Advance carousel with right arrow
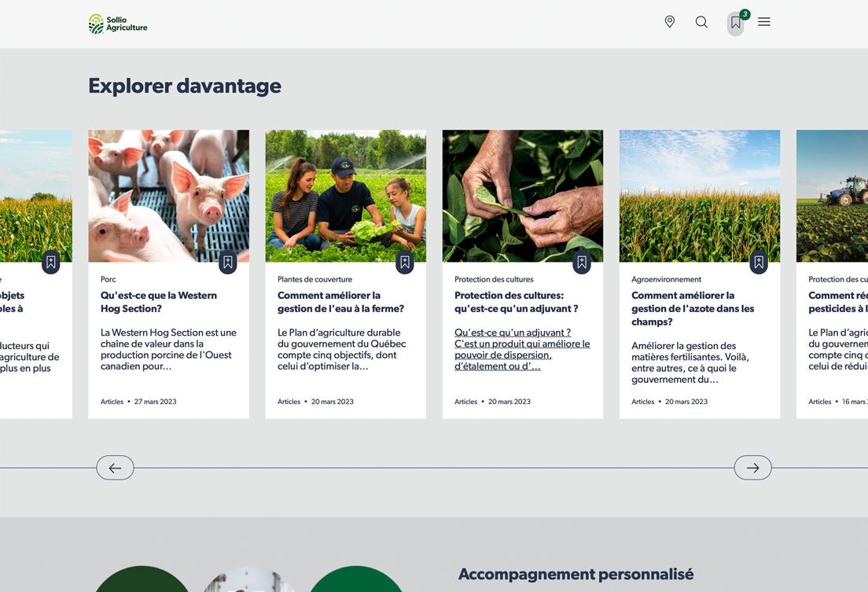 (x=752, y=468)
